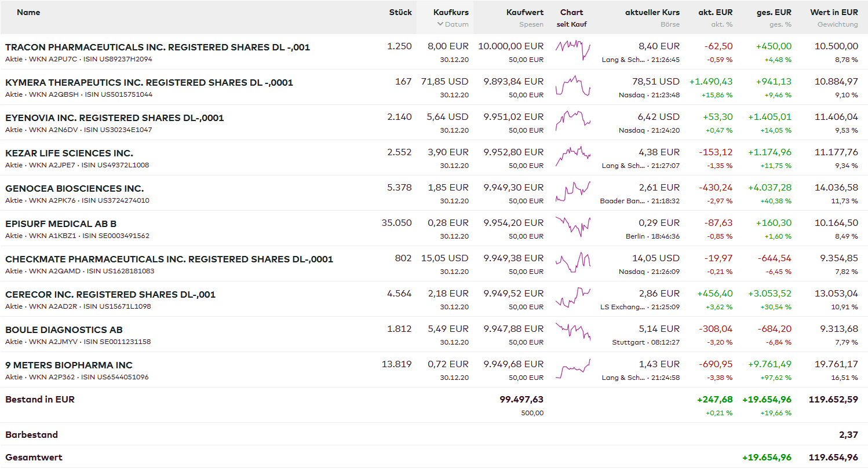868x472 pixels.
Task: Open the Genocea Biosciences sparkline chart
Action: [x=572, y=192]
